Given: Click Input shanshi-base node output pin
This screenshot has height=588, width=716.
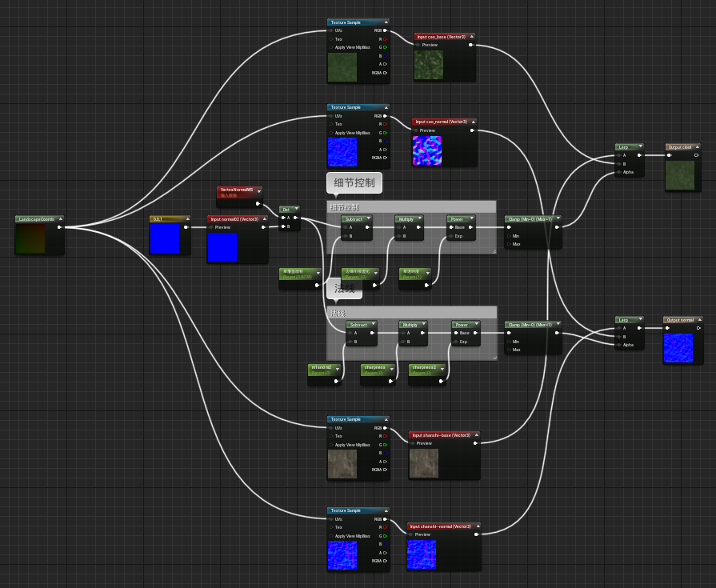Looking at the screenshot, I should tap(475, 443).
